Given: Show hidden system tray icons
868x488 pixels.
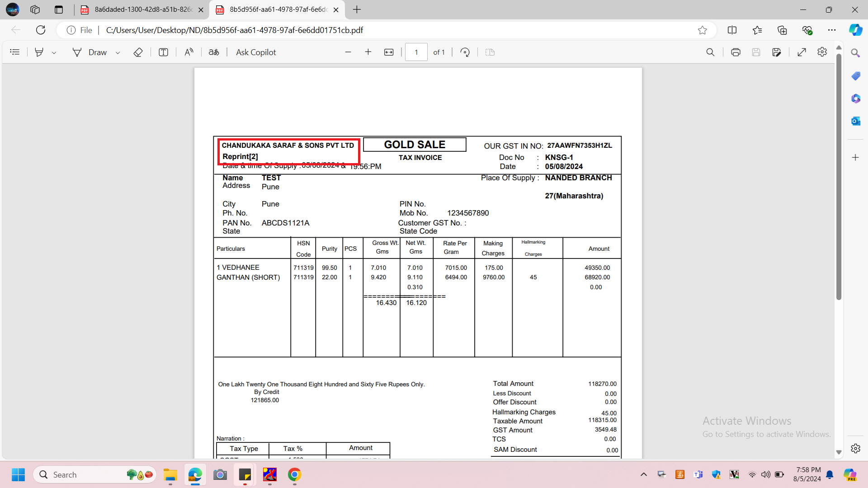Looking at the screenshot, I should [x=644, y=474].
